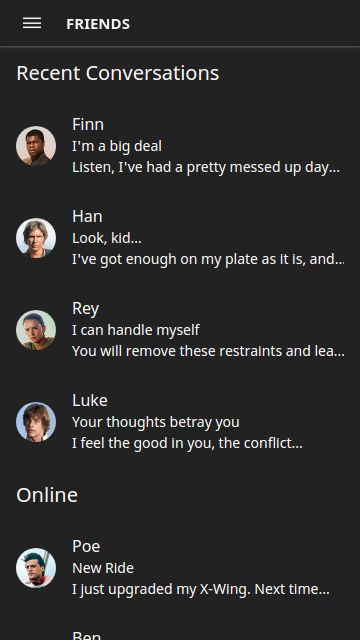
Task: Open message "Look, kid..."
Action: (107, 238)
